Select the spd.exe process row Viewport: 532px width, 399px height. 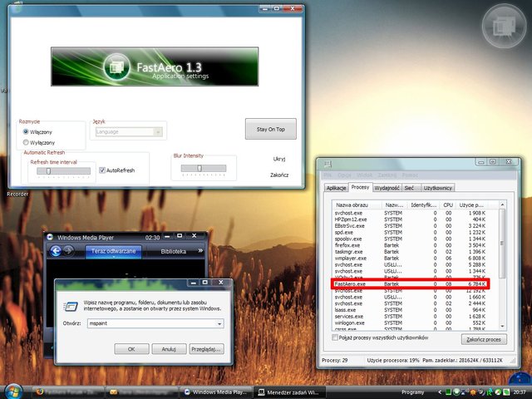point(411,233)
